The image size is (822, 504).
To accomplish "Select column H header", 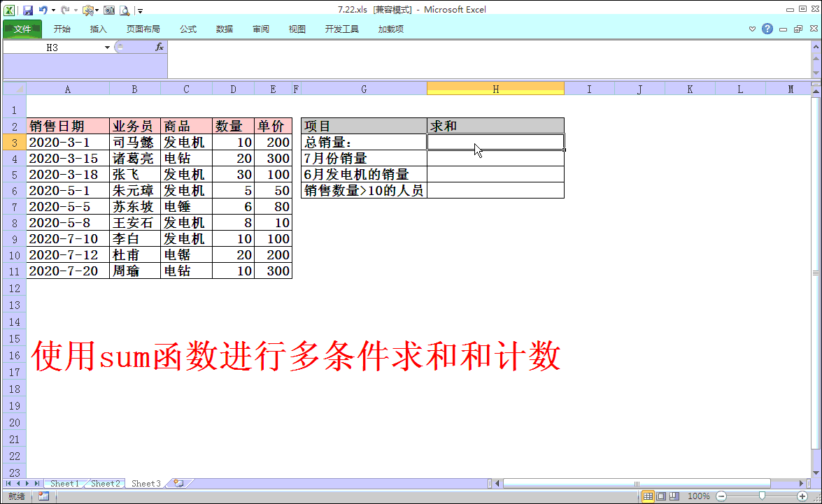I will pos(495,89).
